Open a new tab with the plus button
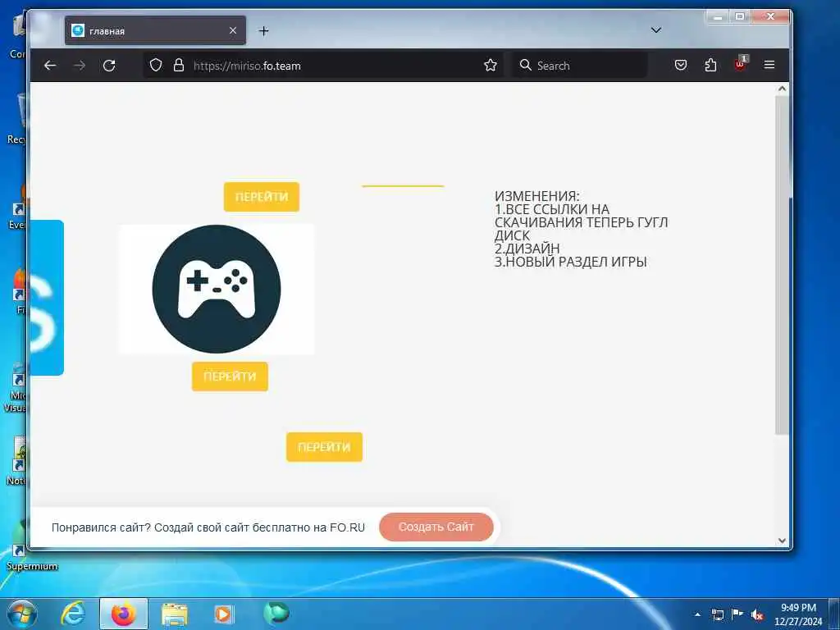Screen dimensions: 840x630 coord(263,31)
